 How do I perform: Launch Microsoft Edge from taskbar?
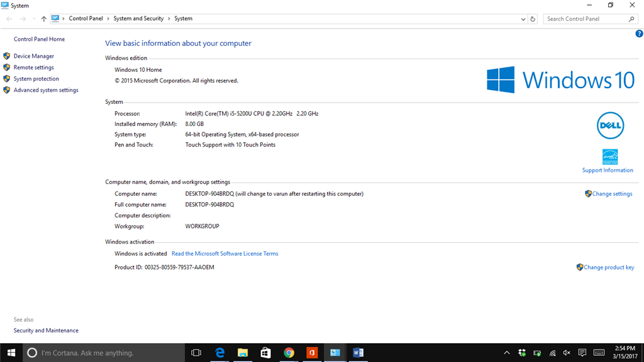[219, 353]
